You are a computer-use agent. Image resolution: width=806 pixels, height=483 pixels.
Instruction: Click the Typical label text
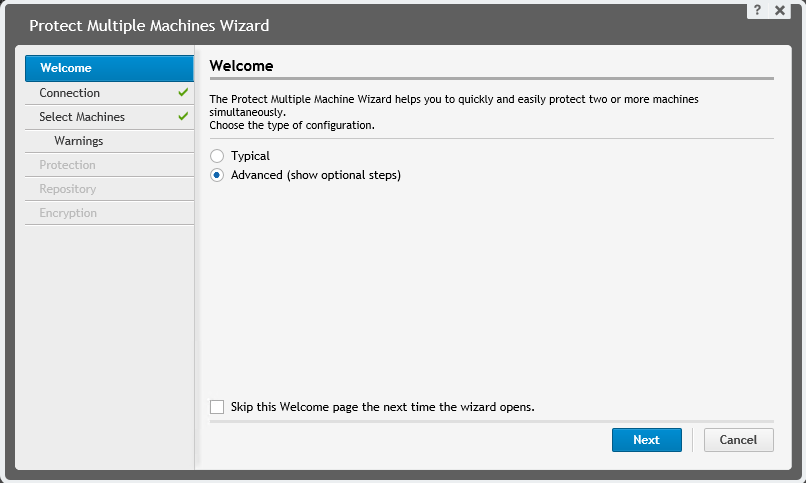tap(250, 157)
